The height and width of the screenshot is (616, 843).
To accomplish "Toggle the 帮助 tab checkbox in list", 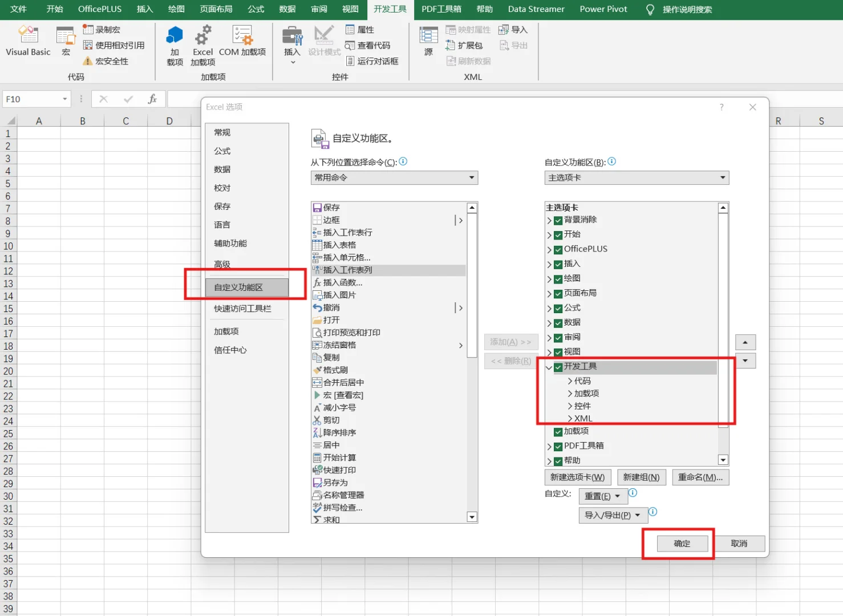I will click(558, 461).
